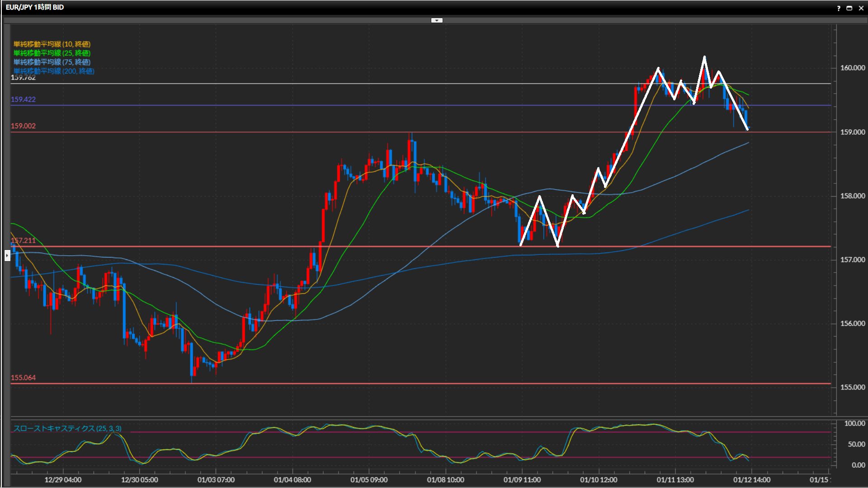The image size is (868, 488).
Task: Click the 160.000 price axis level
Action: coord(852,68)
